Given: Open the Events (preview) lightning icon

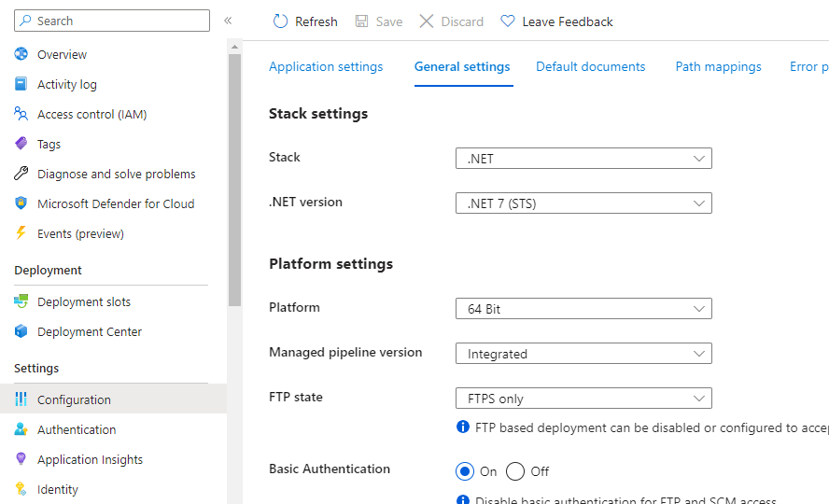Looking at the screenshot, I should [21, 233].
